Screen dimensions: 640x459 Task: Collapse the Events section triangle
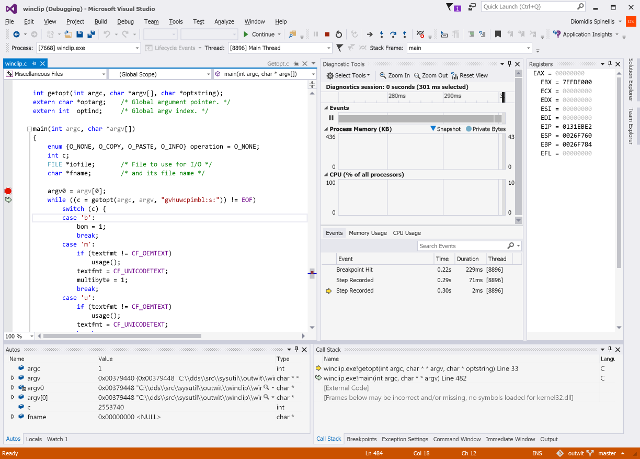point(326,108)
